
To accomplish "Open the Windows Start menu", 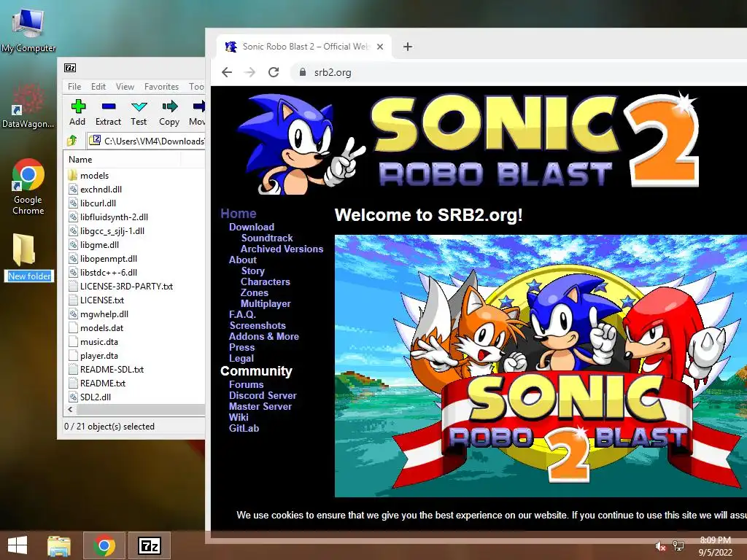I will pyautogui.click(x=18, y=545).
